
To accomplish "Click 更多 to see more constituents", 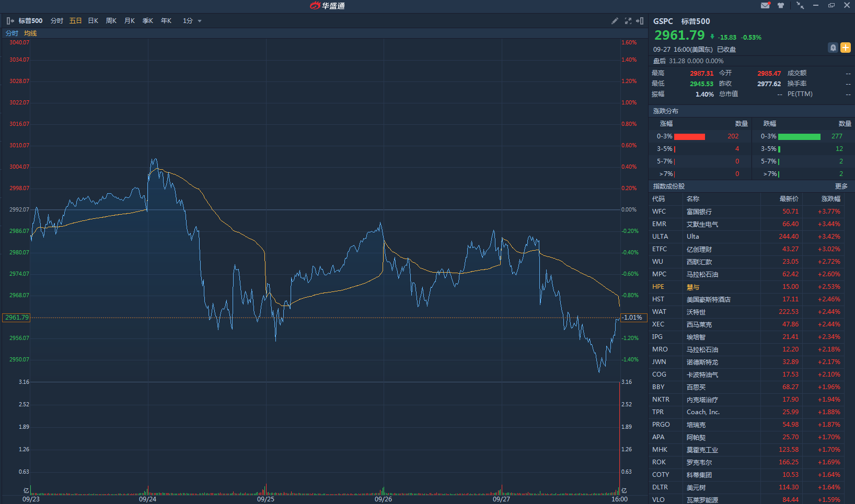I will pos(841,186).
